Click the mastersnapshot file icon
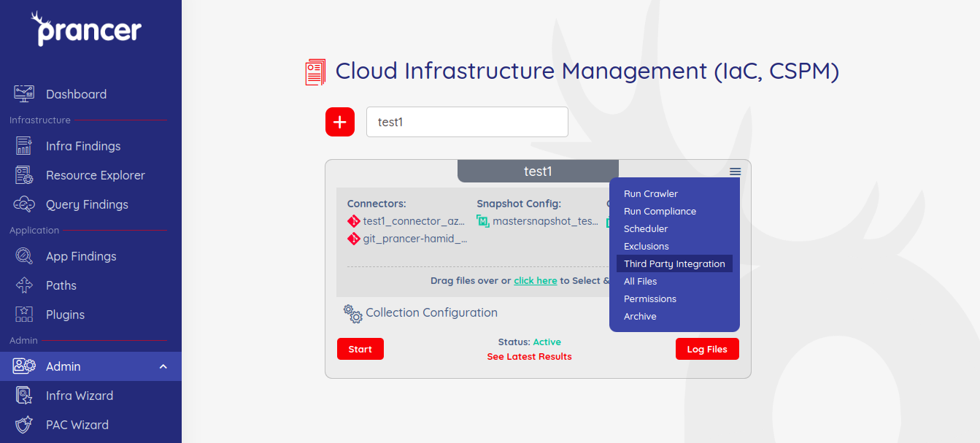This screenshot has height=443, width=980. (x=483, y=221)
